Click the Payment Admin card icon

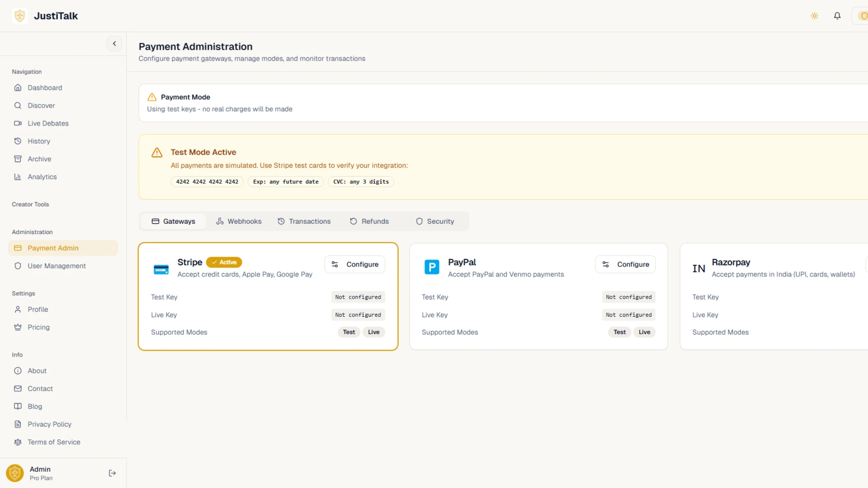point(18,248)
